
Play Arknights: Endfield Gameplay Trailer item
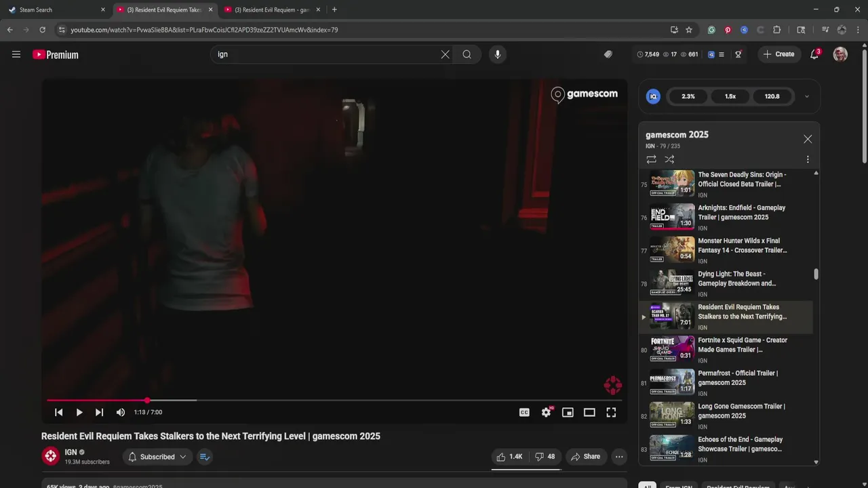[x=726, y=218]
